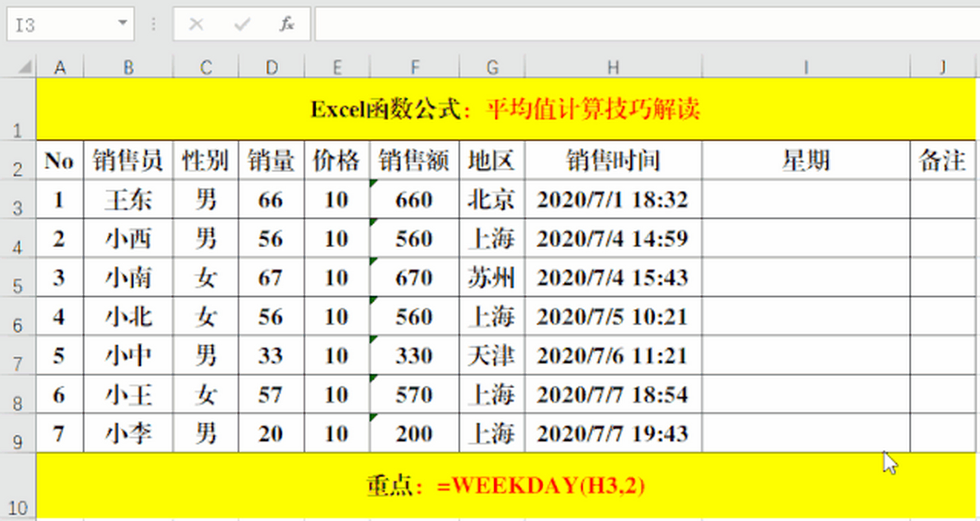Screen dimensions: 980x521
Task: Select column E header
Action: click(337, 67)
